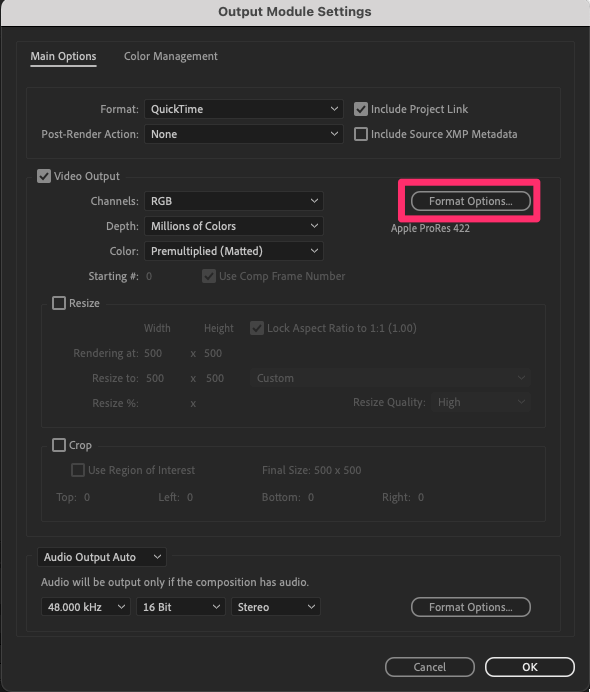Open the Depth dropdown Millions of Colors
The image size is (590, 692).
234,226
